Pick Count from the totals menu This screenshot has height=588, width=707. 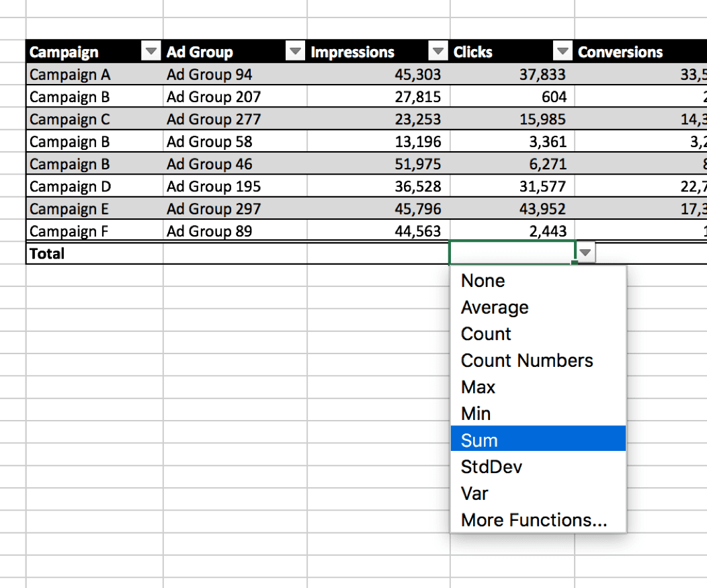point(538,334)
